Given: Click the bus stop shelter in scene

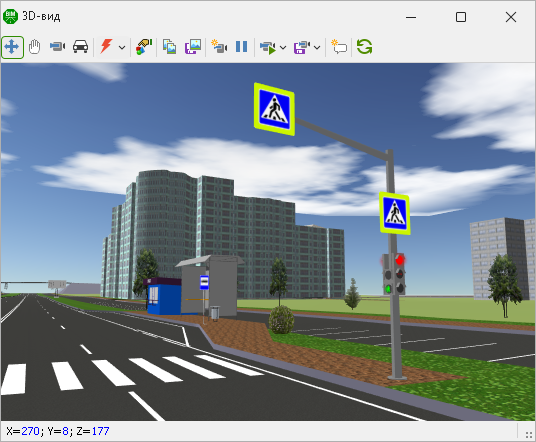Looking at the screenshot, I should click(x=210, y=286).
